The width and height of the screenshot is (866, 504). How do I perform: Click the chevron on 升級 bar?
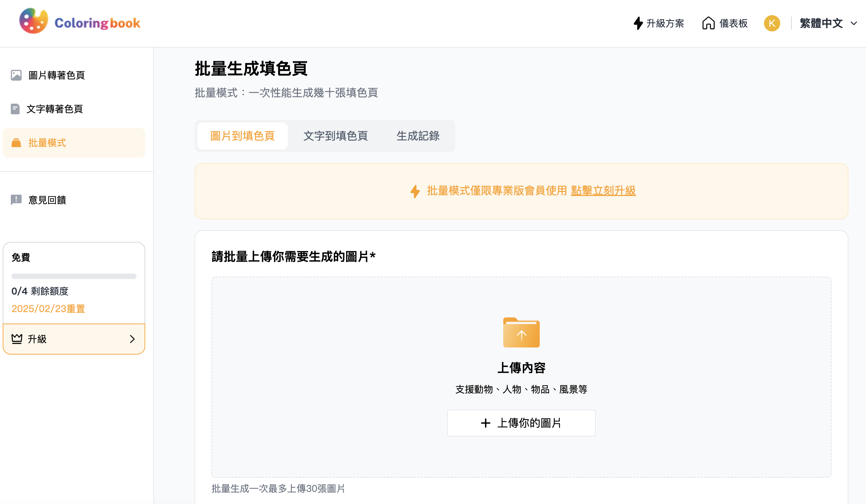tap(132, 339)
